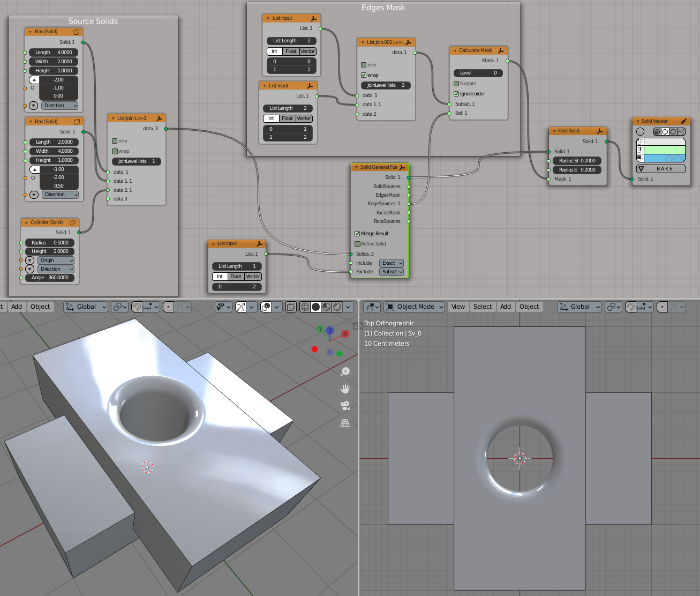Viewport: 700px width, 596px height.
Task: Enable Negate checkbox in Calculate Mask
Action: (x=456, y=84)
